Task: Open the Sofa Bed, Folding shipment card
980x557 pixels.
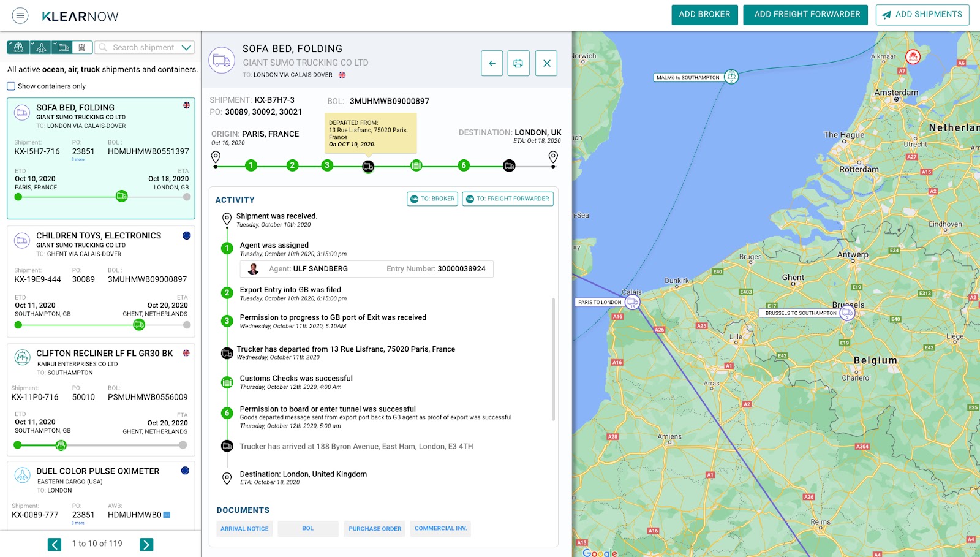Action: (101, 158)
